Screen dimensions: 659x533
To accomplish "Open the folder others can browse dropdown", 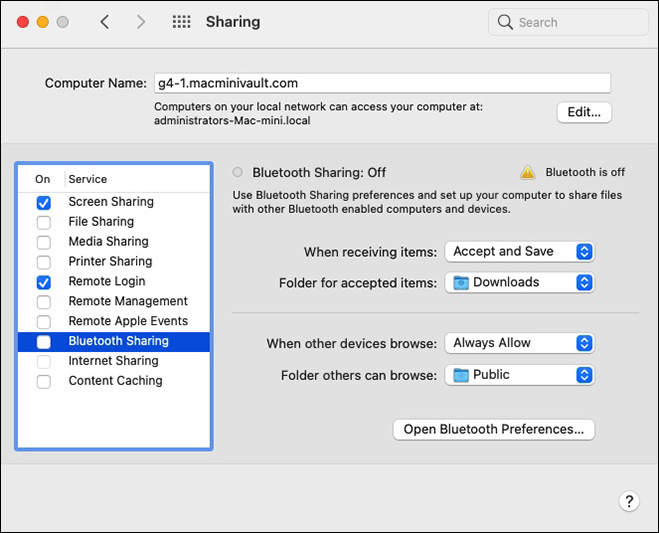I will 519,375.
